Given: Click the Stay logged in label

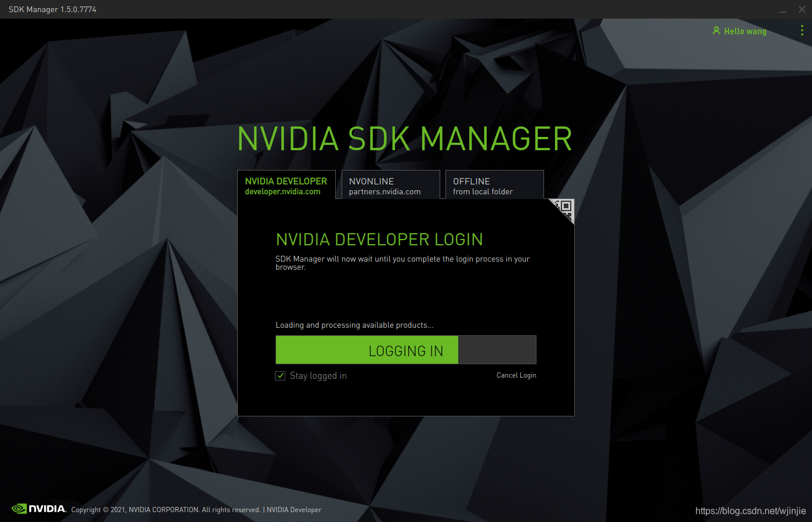Looking at the screenshot, I should coord(318,376).
